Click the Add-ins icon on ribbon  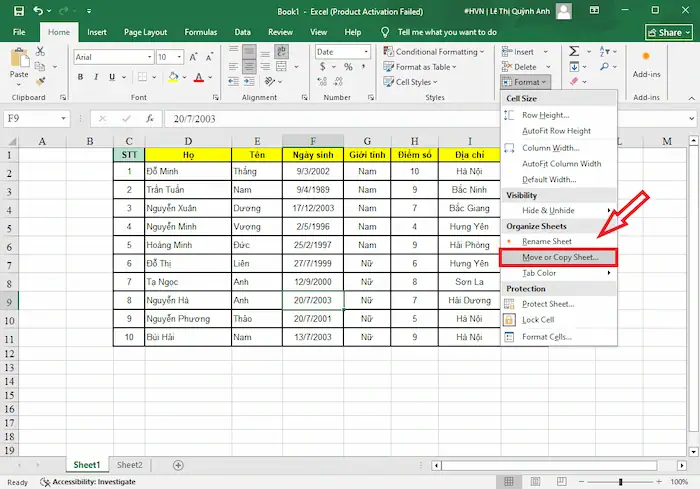[647, 60]
